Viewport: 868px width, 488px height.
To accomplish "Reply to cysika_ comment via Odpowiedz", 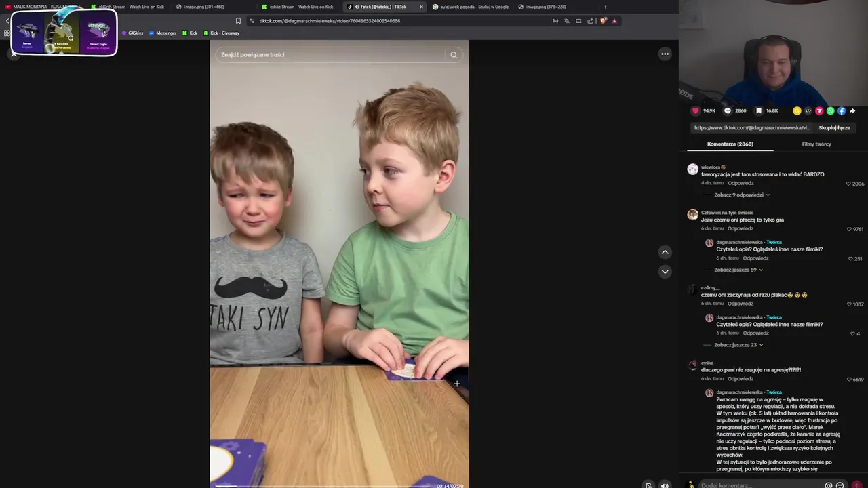I will (x=741, y=379).
